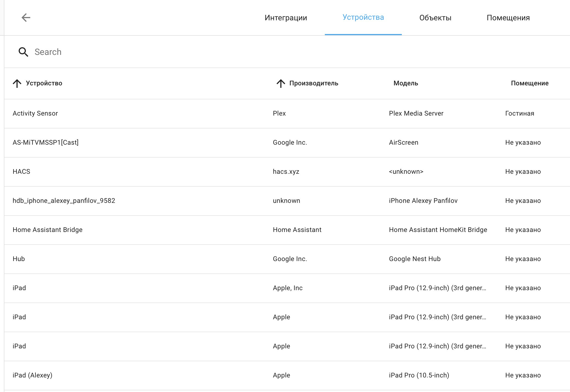Click the Google Nest Hub model cell
The image size is (570, 392).
[415, 259]
